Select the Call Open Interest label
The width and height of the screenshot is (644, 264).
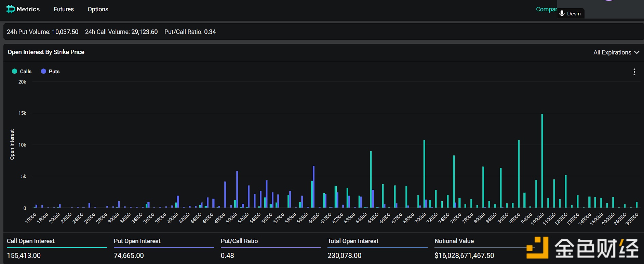[31, 241]
